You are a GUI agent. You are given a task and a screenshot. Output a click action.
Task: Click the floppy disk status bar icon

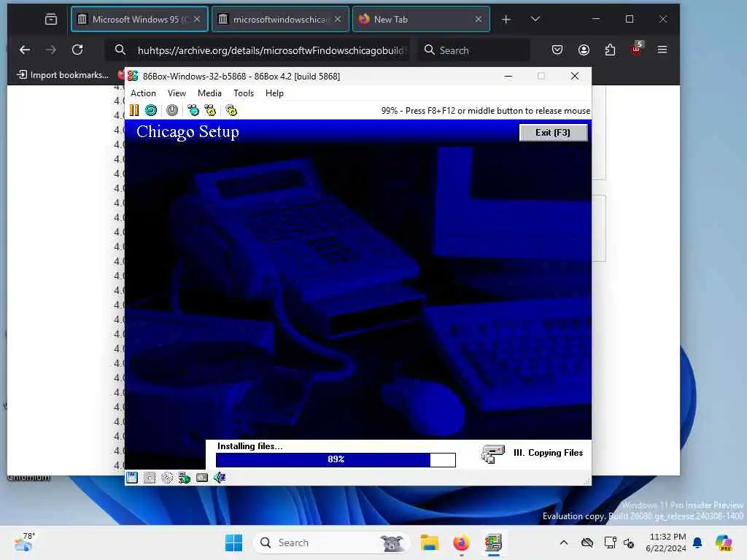(132, 478)
